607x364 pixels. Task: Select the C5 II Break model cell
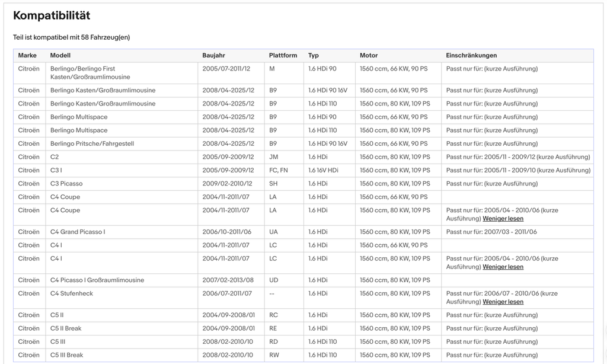tap(122, 328)
